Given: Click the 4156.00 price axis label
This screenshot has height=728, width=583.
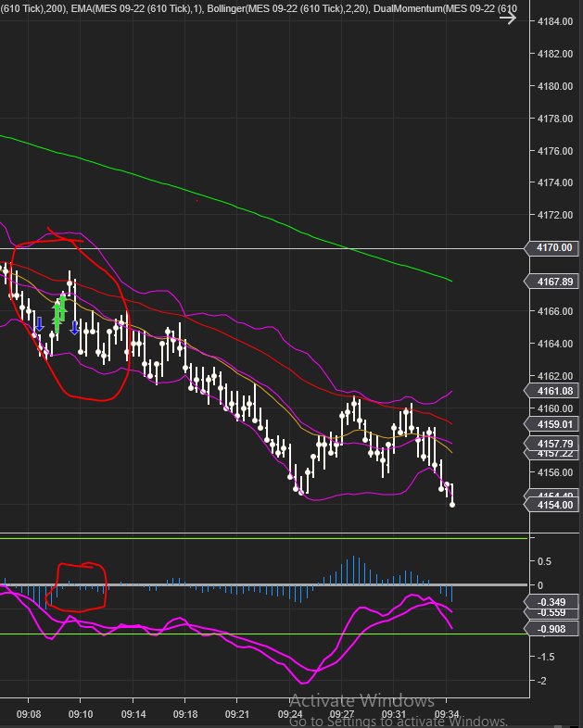Looking at the screenshot, I should click(x=554, y=472).
